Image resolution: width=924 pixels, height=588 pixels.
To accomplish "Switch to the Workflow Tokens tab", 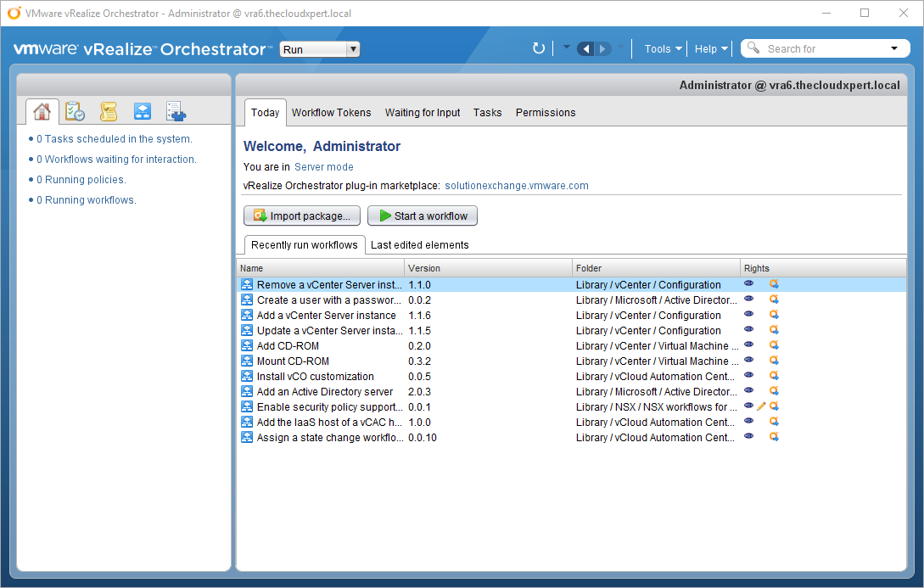I will 331,112.
